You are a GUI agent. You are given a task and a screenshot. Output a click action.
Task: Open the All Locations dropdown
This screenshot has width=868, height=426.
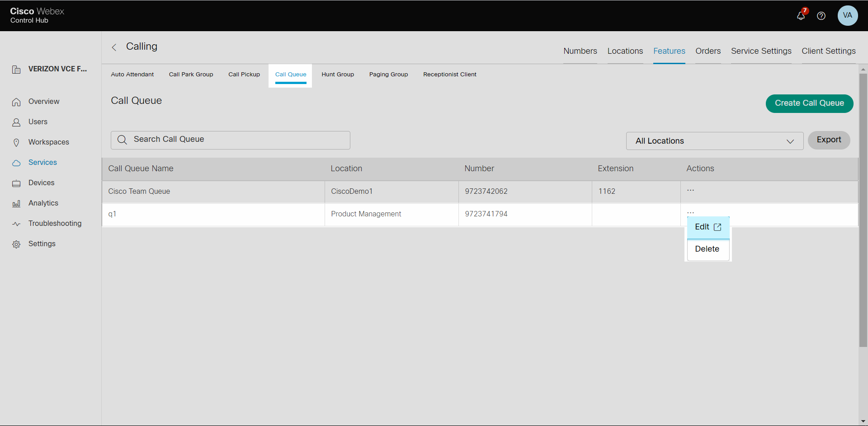click(714, 141)
